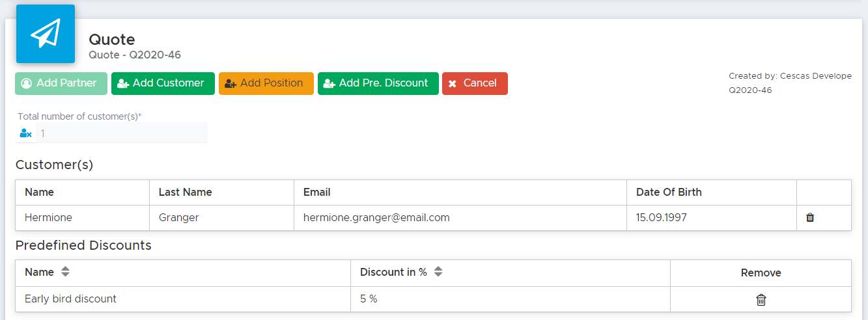Cancel the quote
The image size is (868, 320).
(475, 83)
